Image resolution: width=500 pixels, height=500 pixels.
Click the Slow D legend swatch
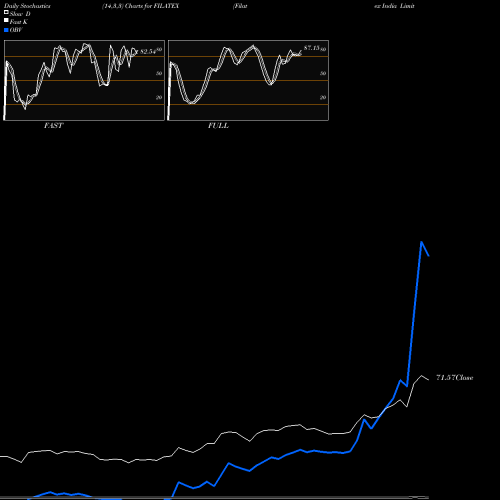(6, 12)
